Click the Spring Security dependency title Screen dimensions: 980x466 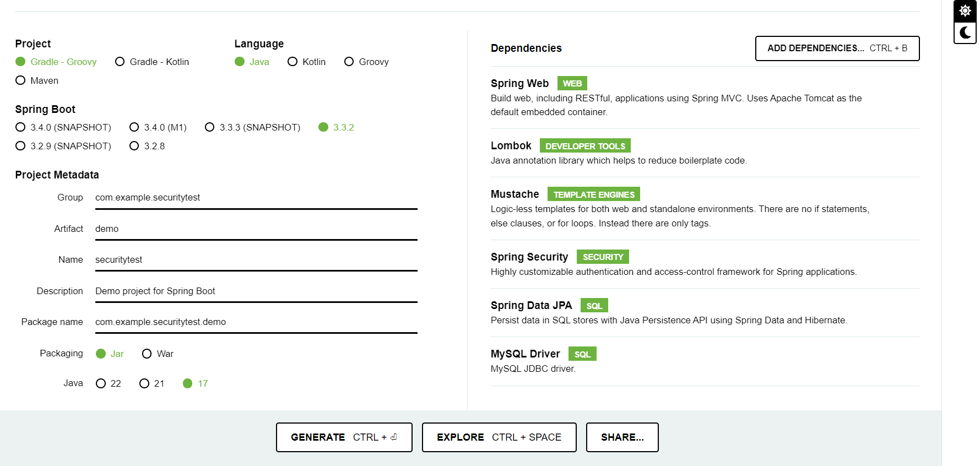click(x=529, y=257)
